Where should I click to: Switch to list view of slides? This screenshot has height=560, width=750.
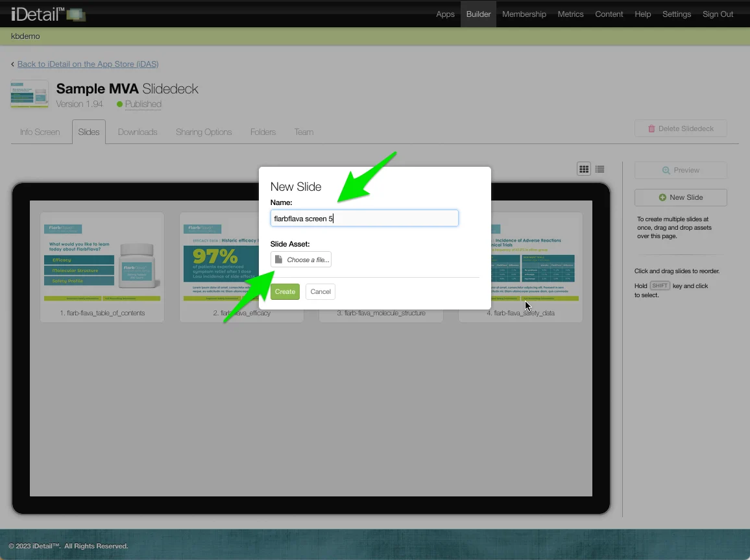point(599,169)
